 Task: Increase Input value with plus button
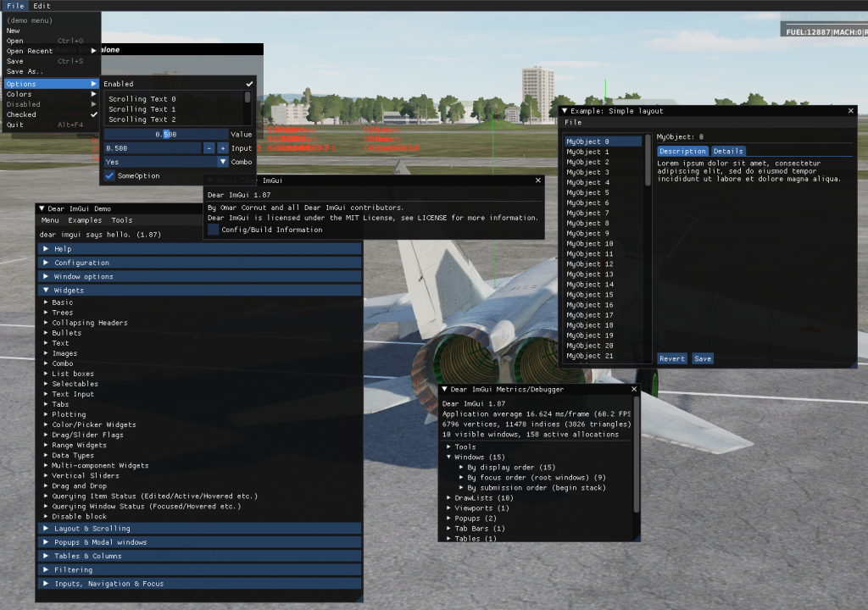223,148
